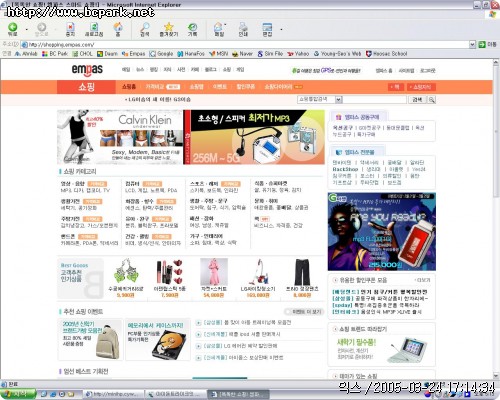
Task: Open the CHOL bookmark in links bar
Action: [83, 54]
